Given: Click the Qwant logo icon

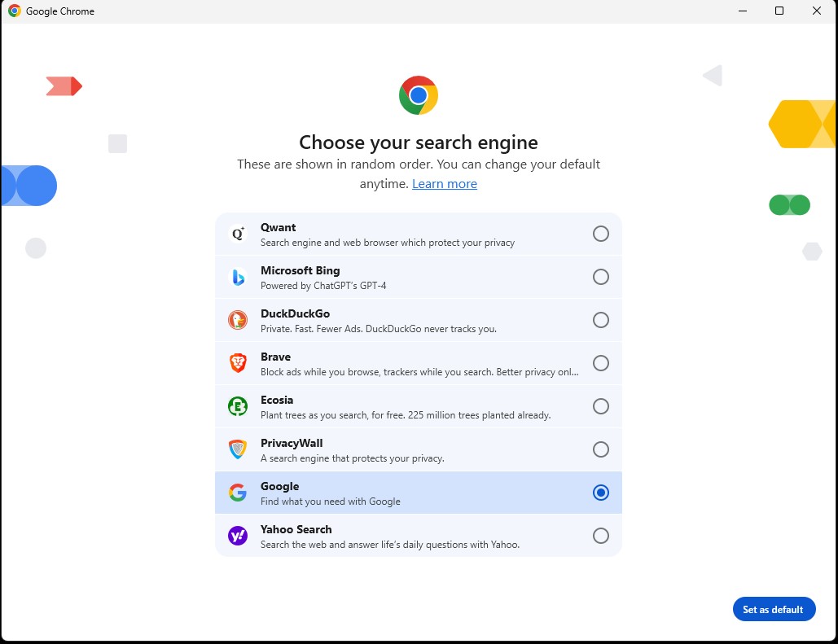Looking at the screenshot, I should pos(237,234).
